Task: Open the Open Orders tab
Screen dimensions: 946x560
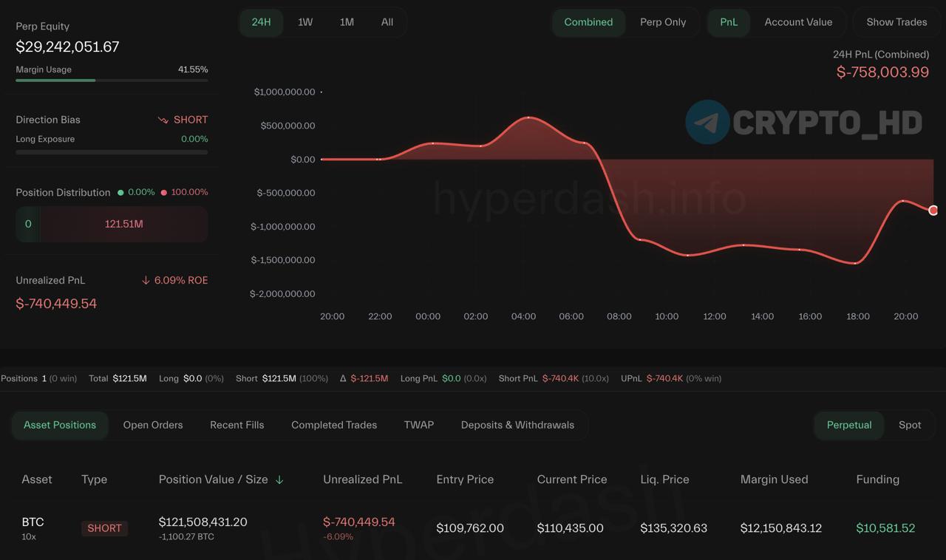Action: click(153, 425)
